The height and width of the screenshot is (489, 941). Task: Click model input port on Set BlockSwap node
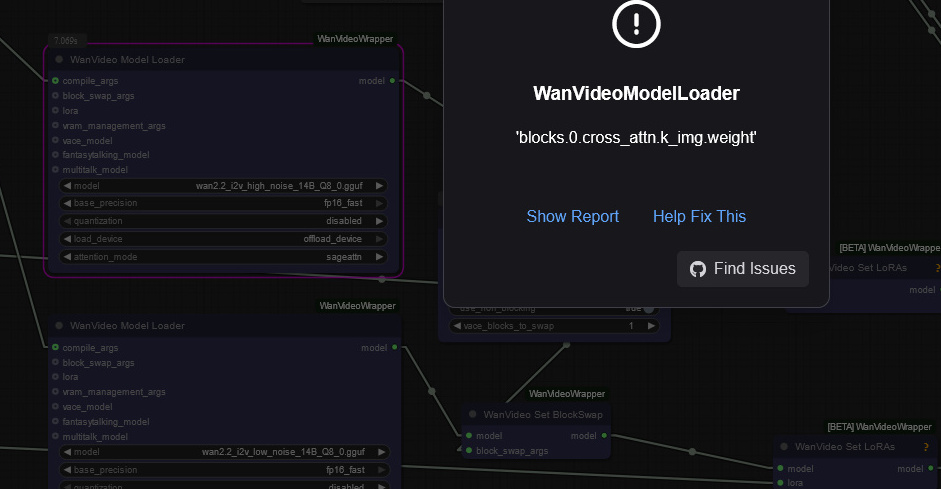point(469,436)
